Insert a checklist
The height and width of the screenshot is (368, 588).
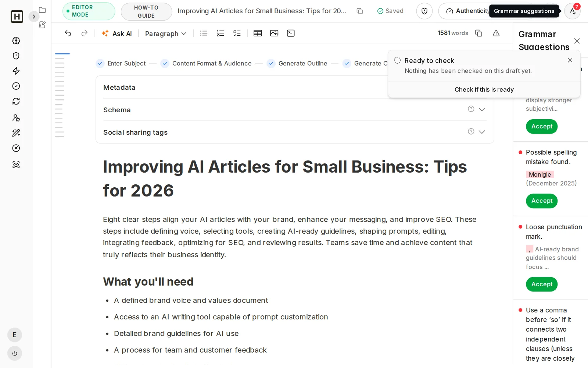pyautogui.click(x=237, y=33)
